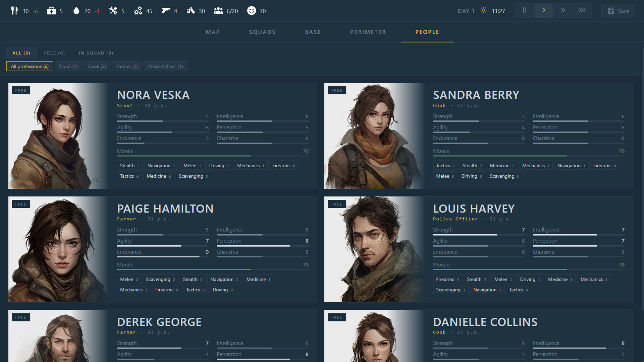The image size is (644, 362).
Task: Click the FREE badge on Nora Veska's card
Action: pos(21,90)
